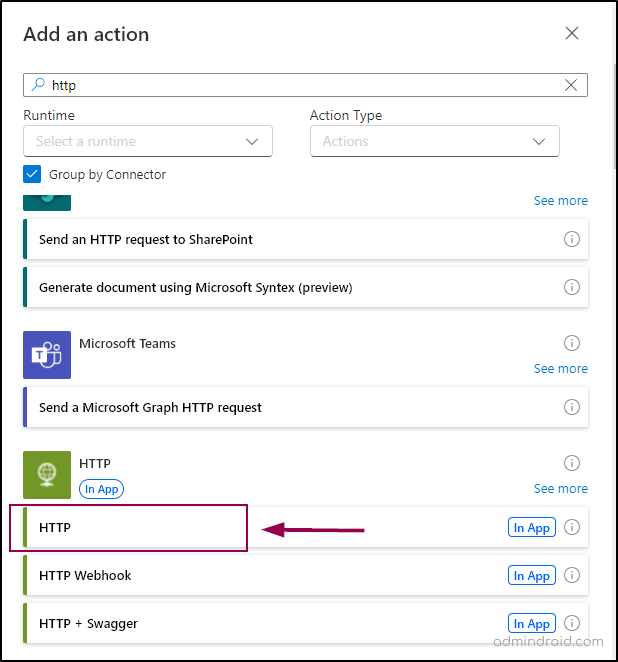Open the Action Type dropdown
The image size is (618, 662).
click(x=434, y=141)
